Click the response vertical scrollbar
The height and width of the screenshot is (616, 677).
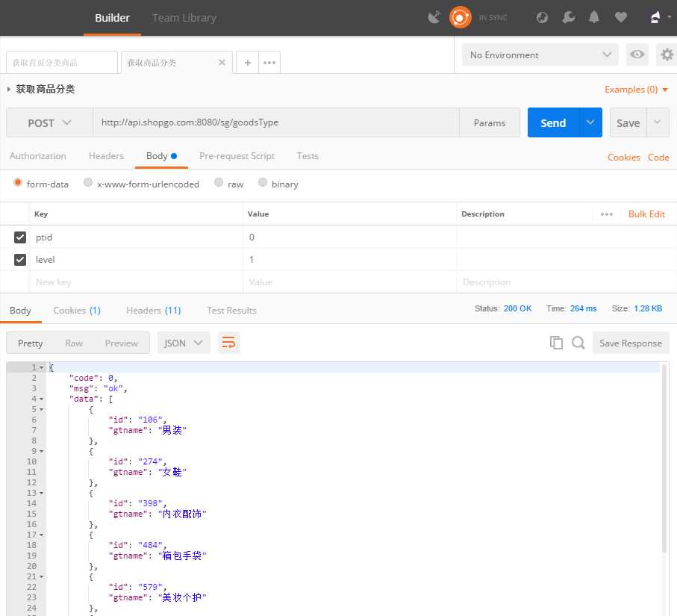tap(664, 458)
